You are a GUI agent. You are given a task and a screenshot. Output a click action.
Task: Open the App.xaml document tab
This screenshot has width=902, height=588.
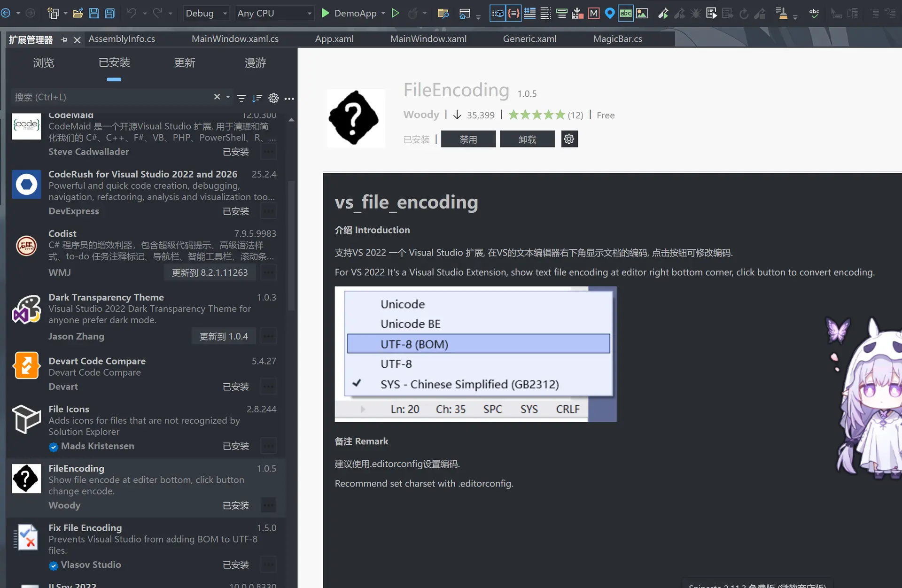point(334,39)
